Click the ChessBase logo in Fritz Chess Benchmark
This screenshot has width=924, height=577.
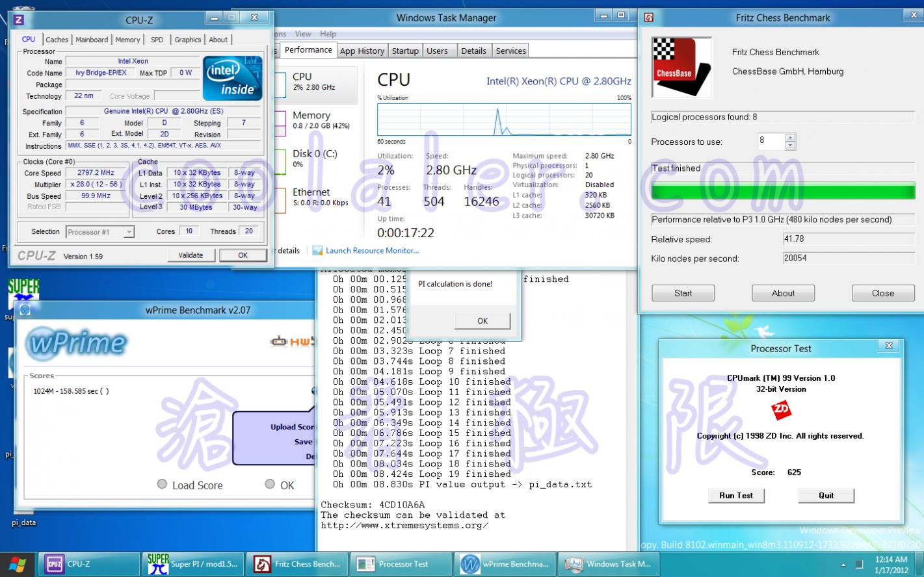pyautogui.click(x=681, y=67)
